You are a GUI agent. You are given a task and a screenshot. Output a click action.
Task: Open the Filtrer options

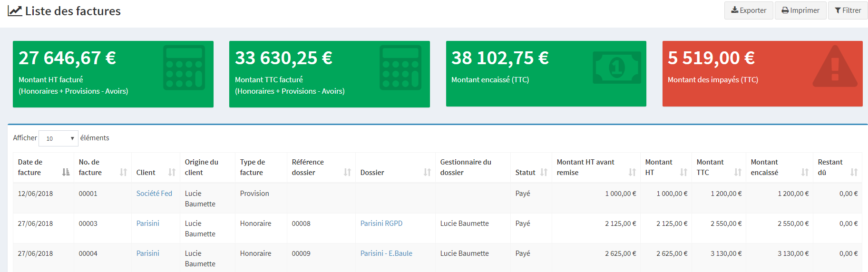click(848, 10)
